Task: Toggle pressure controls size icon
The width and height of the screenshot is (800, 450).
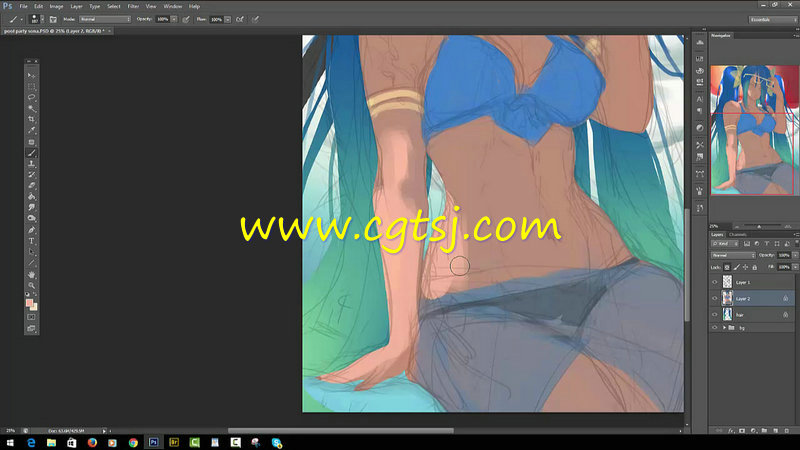Action: [x=255, y=19]
